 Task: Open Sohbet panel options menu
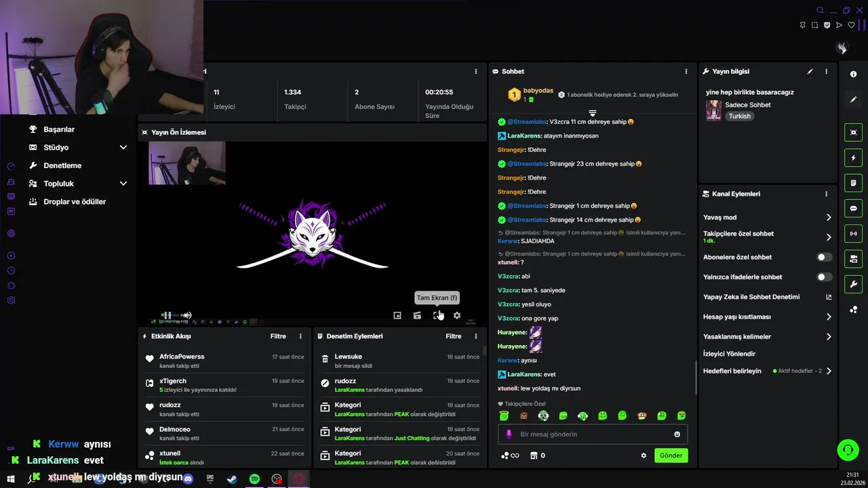click(x=686, y=71)
